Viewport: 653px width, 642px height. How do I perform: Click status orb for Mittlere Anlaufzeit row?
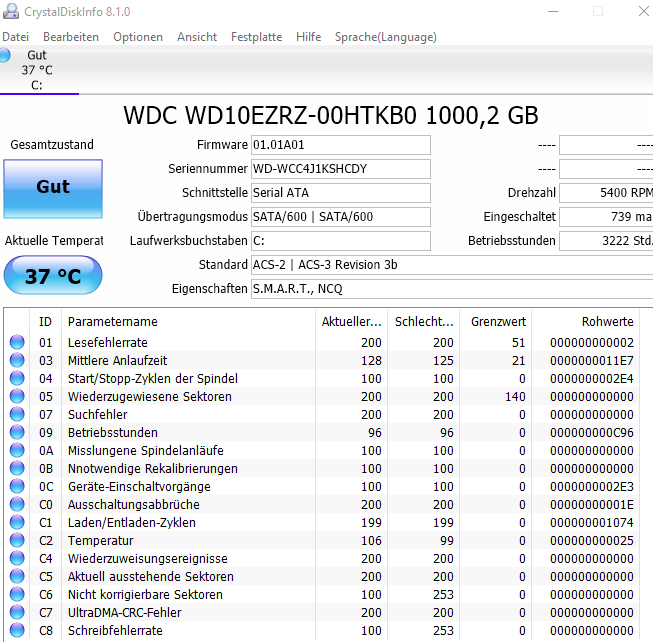point(17,360)
